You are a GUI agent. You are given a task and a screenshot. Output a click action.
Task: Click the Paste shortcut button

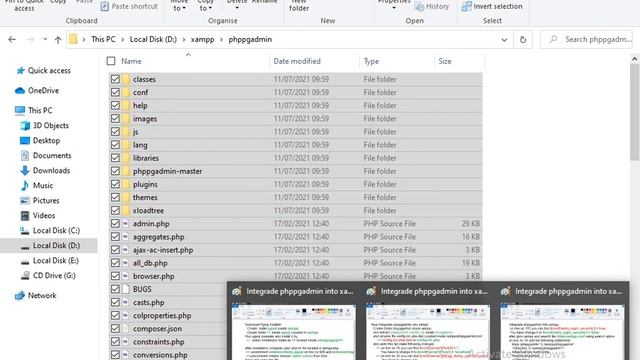pyautogui.click(x=129, y=7)
